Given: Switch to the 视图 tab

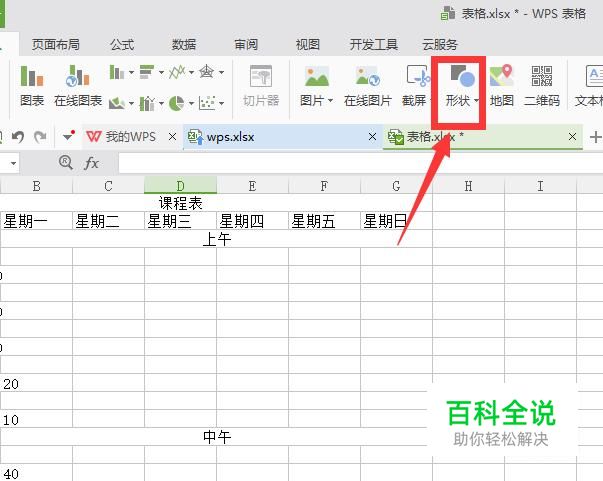Looking at the screenshot, I should pos(308,45).
